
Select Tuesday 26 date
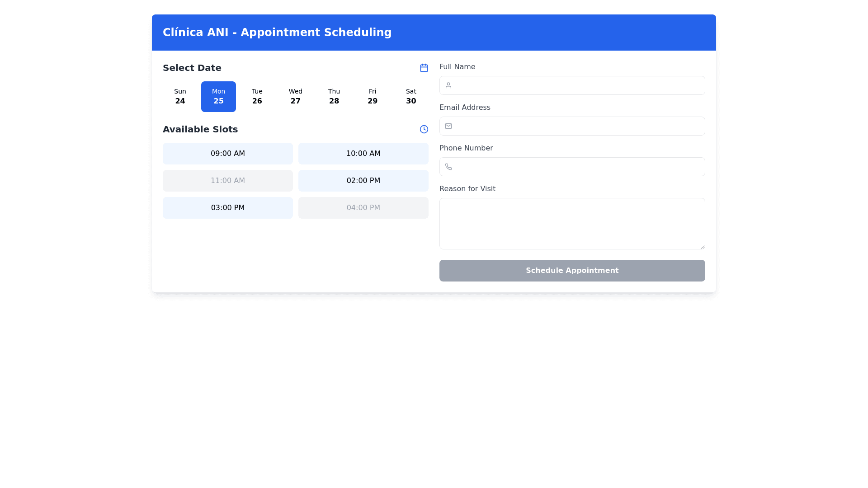257,97
